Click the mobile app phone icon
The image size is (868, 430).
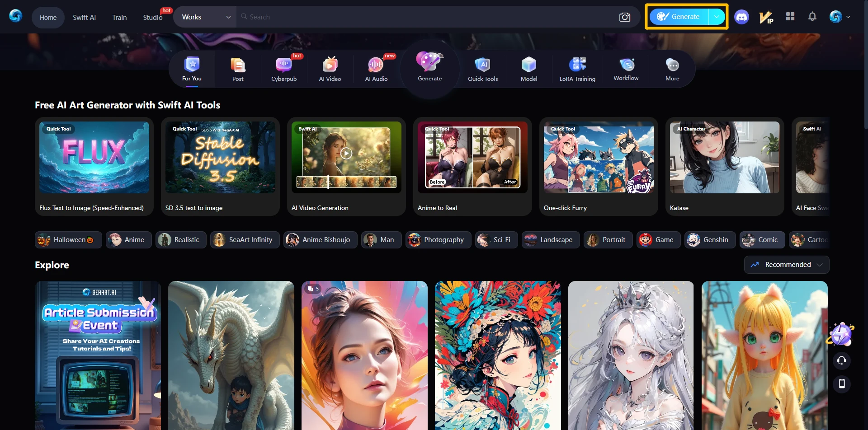coord(842,384)
